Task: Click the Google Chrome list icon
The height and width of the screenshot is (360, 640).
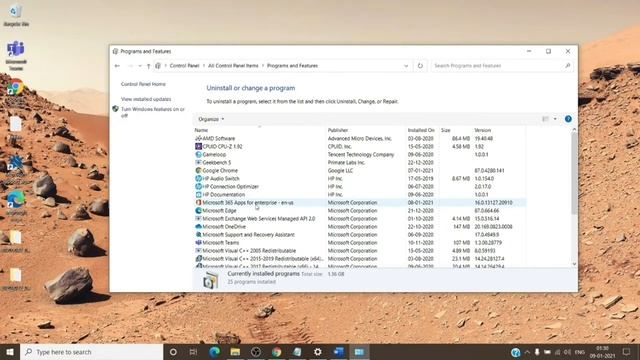Action: 198,171
